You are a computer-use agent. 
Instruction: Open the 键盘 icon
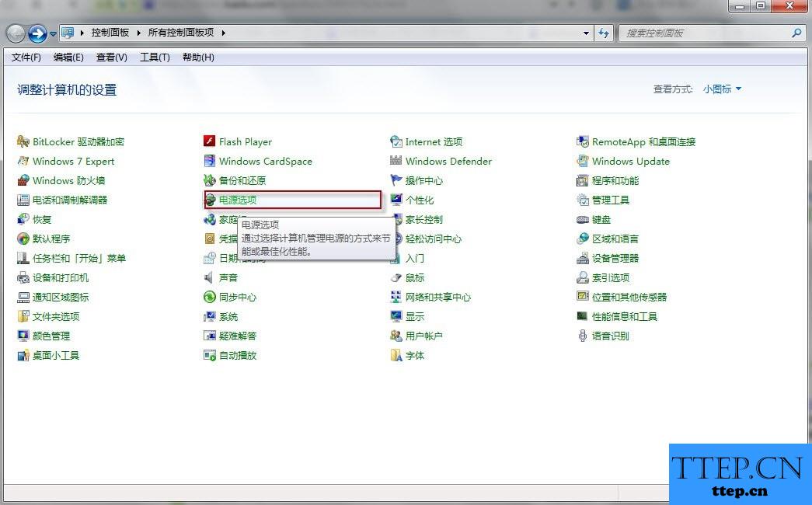583,220
